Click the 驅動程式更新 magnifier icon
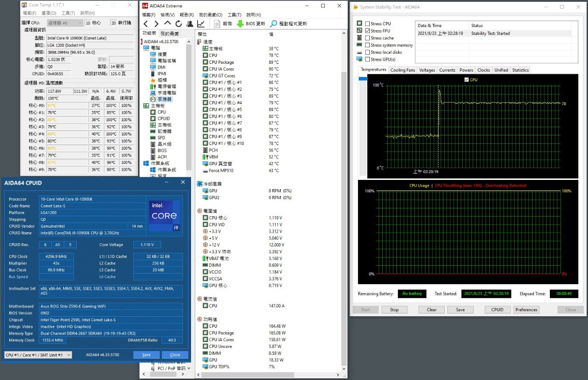 point(274,23)
